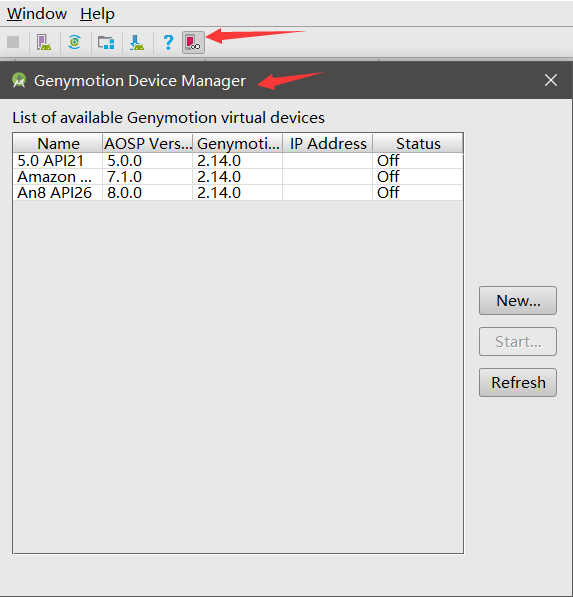Click the empty IP Address cell of 5.0 API21
This screenshot has height=597, width=573.
[328, 161]
